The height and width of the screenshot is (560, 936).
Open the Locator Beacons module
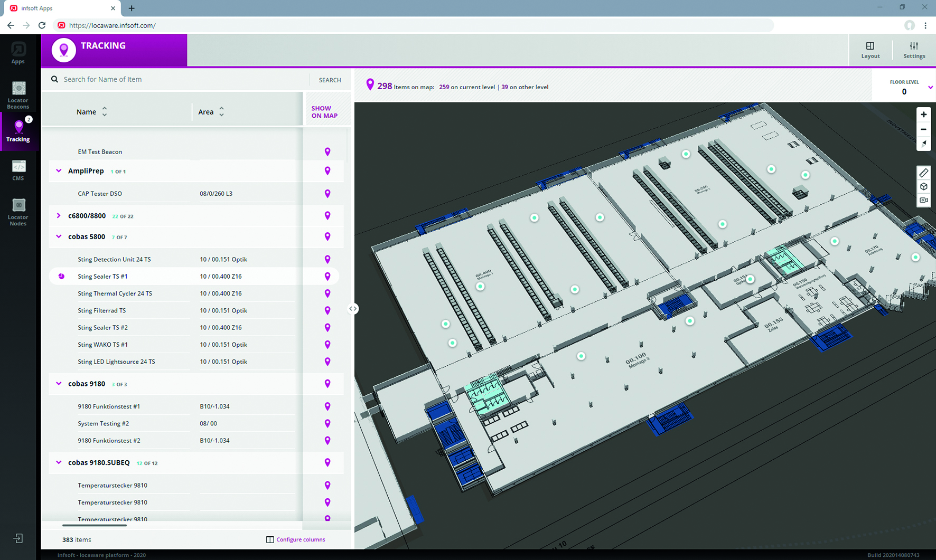tap(18, 94)
